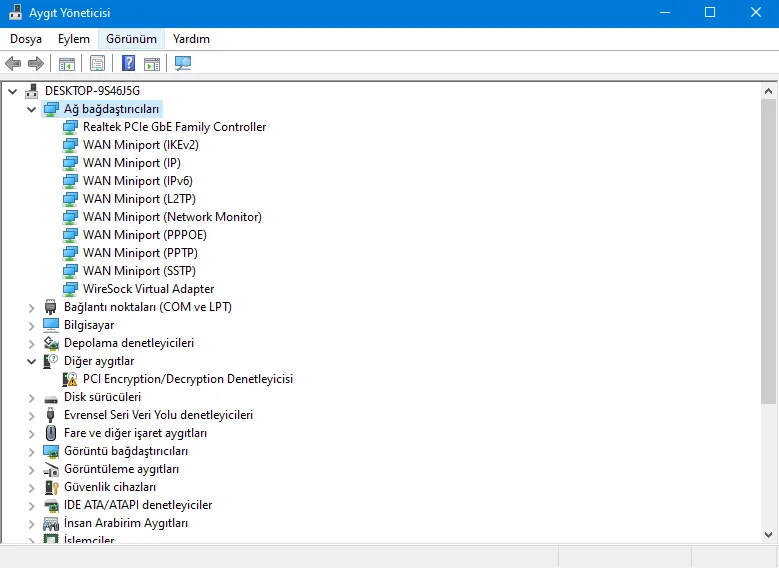This screenshot has width=779, height=568.
Task: Click the WireSock Virtual Adapter icon
Action: (x=70, y=289)
